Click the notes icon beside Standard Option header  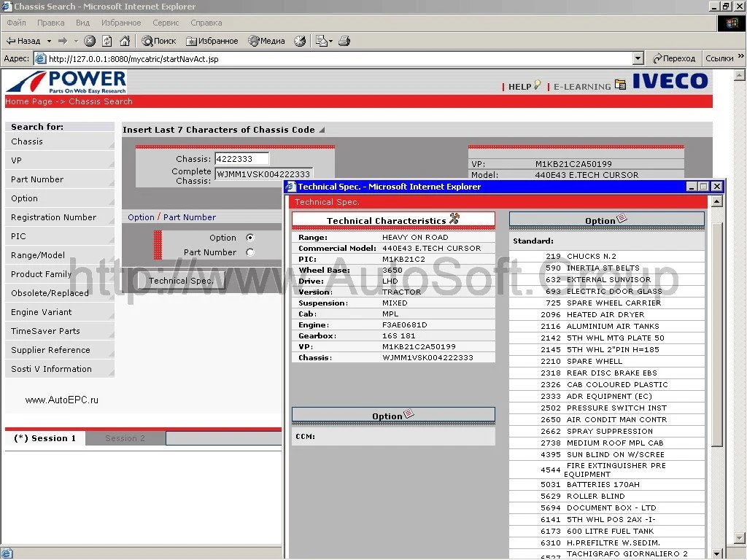click(622, 219)
